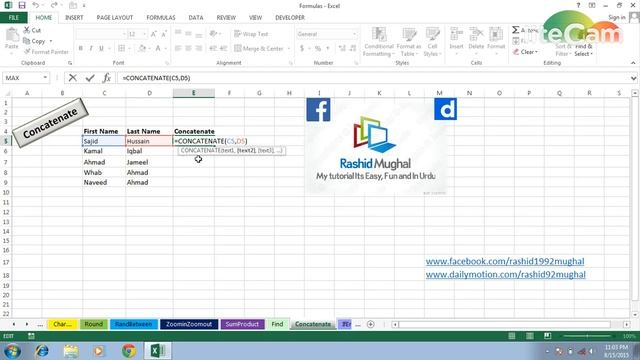The width and height of the screenshot is (640, 360).
Task: Click Format Painter brush
Action: coord(46,52)
